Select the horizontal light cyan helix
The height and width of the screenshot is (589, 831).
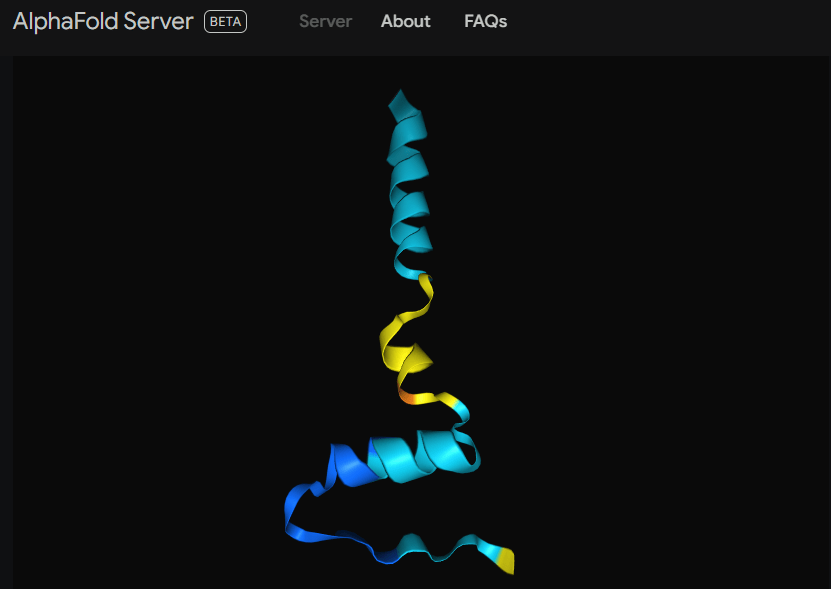point(428,457)
